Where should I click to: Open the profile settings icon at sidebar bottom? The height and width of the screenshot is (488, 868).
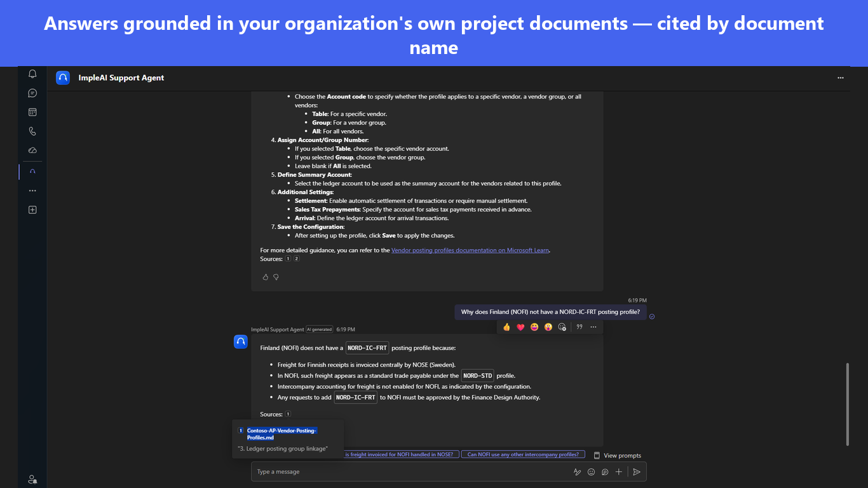(32, 479)
